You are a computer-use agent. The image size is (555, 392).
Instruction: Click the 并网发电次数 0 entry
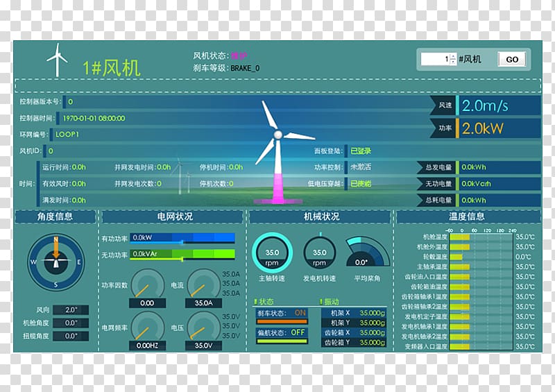(x=137, y=184)
